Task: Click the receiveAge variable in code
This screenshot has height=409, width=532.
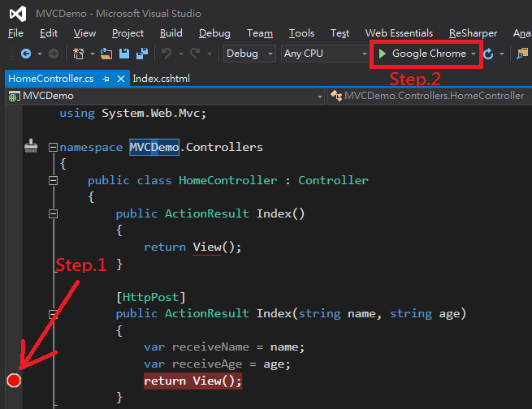Action: pos(207,364)
